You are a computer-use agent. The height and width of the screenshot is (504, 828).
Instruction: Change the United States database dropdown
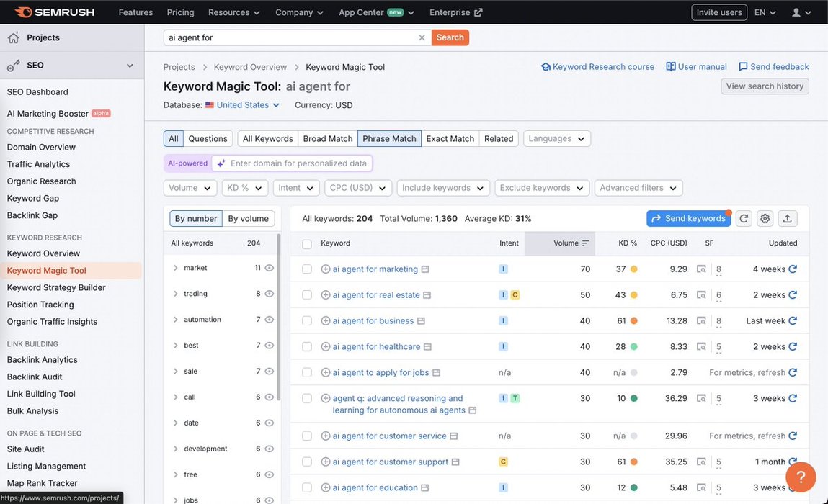pyautogui.click(x=242, y=105)
